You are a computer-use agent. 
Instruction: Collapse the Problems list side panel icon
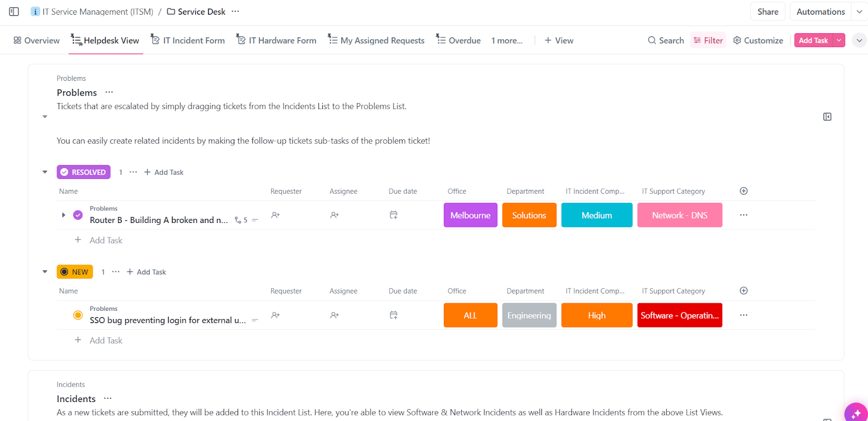click(827, 117)
